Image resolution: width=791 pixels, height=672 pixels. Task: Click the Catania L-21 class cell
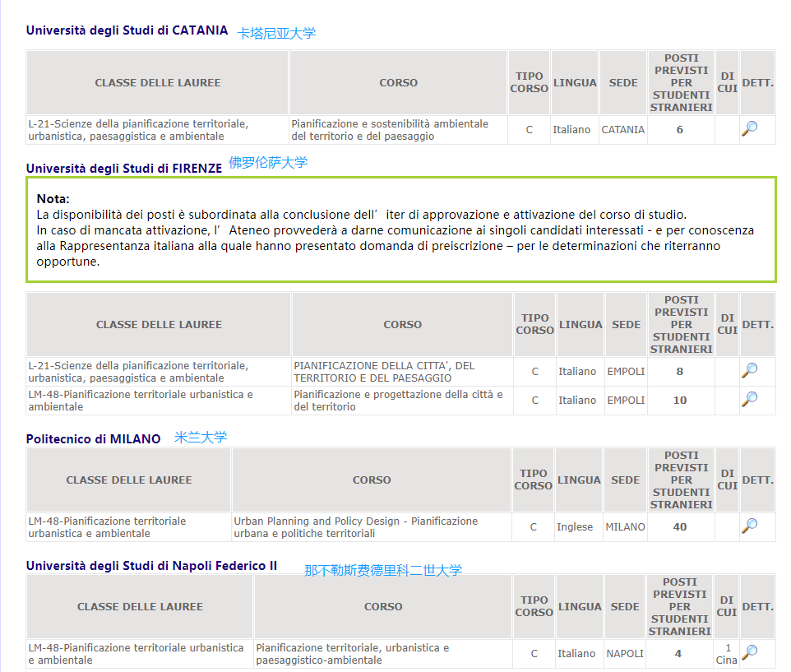click(157, 130)
